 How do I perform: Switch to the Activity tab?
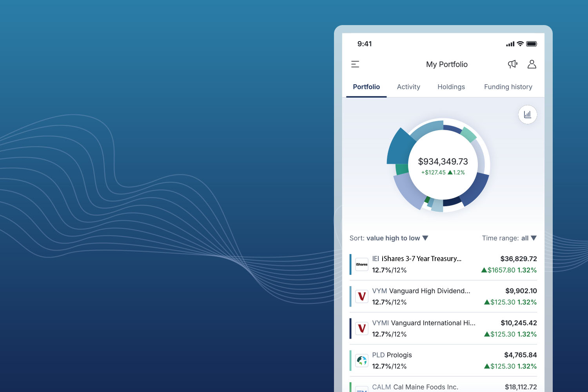point(408,87)
